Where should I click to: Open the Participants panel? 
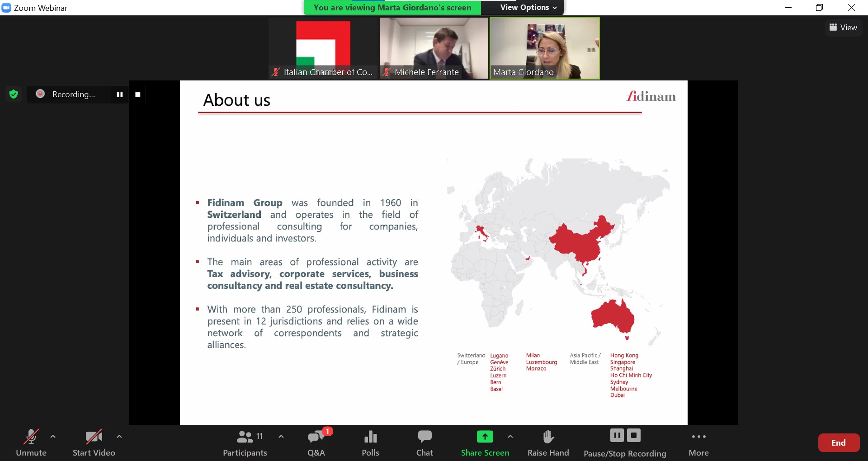(245, 443)
